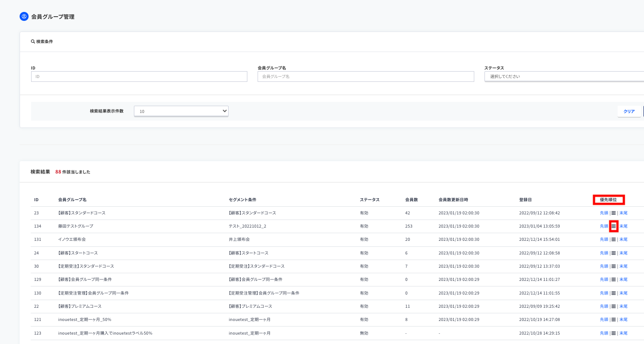The height and width of the screenshot is (344, 644).
Task: Move ID 23 row to 末尾
Action: pyautogui.click(x=624, y=213)
